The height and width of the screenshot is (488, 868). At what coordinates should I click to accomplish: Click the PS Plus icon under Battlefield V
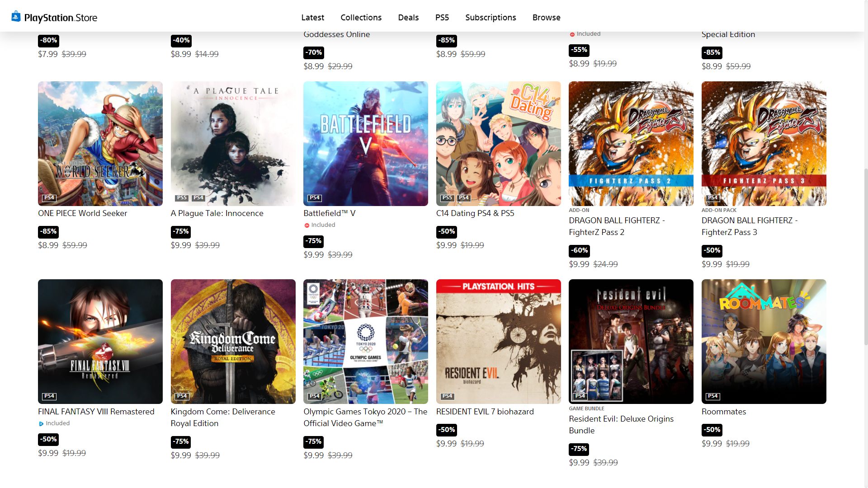click(x=307, y=225)
